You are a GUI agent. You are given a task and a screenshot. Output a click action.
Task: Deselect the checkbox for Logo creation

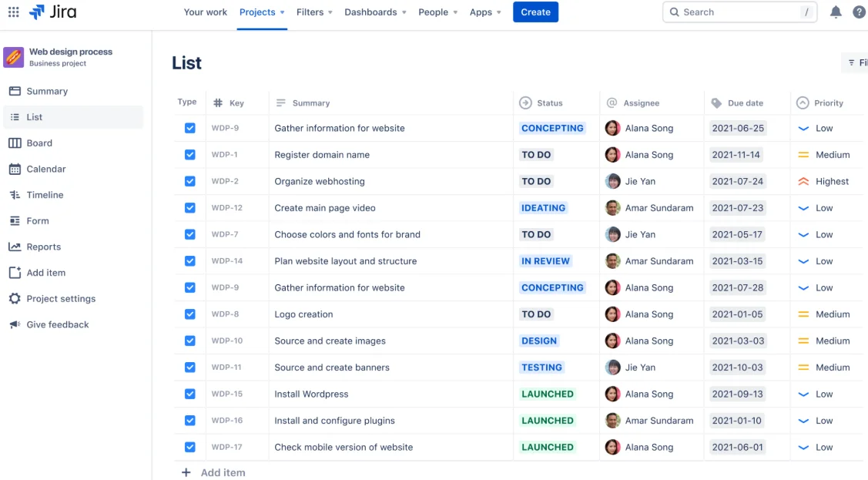coord(189,314)
